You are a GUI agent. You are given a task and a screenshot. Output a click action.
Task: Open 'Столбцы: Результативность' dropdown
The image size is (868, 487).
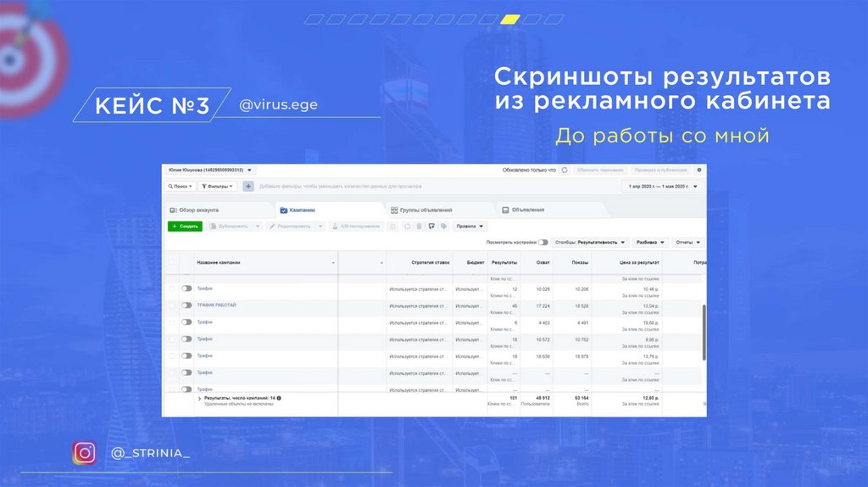tap(590, 242)
